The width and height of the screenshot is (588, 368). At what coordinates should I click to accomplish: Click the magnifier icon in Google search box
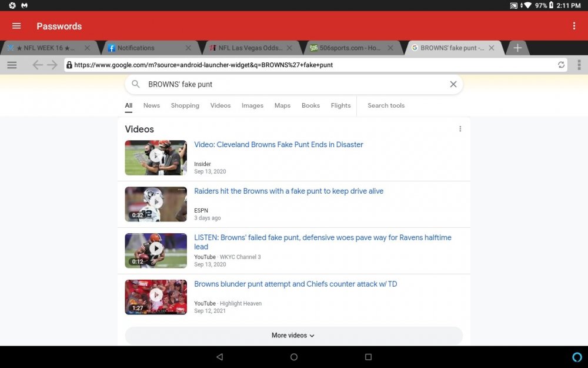point(136,84)
